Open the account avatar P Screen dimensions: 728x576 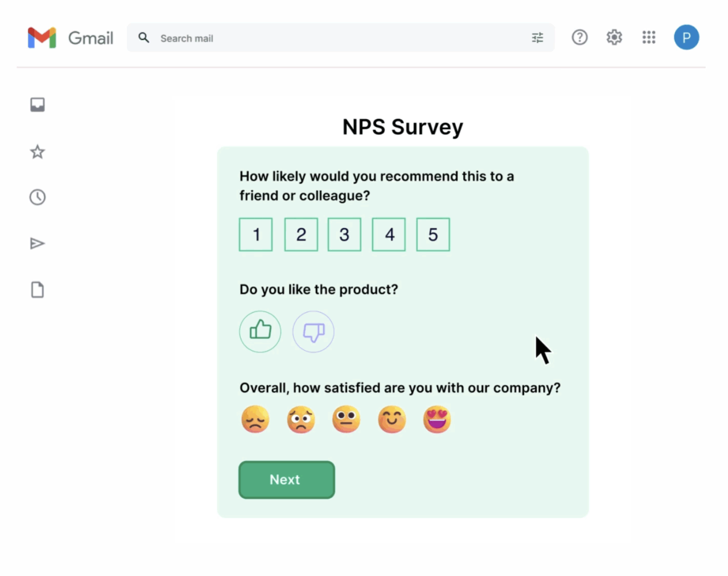(x=686, y=37)
